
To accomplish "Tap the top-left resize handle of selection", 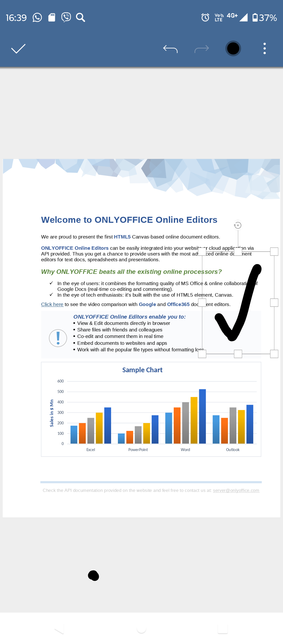I will coord(202,252).
